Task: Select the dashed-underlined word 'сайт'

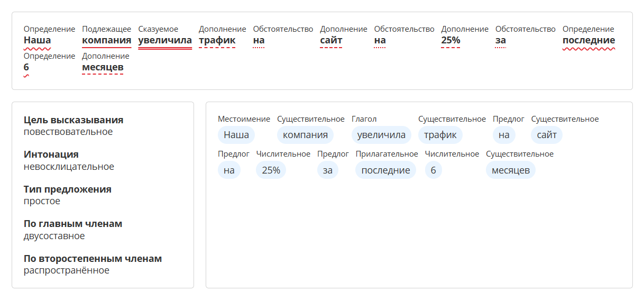Action: 331,40
